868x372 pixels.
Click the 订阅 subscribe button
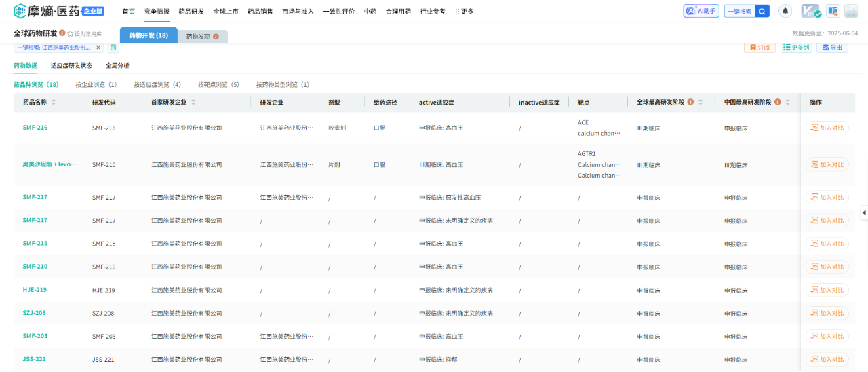tap(759, 48)
